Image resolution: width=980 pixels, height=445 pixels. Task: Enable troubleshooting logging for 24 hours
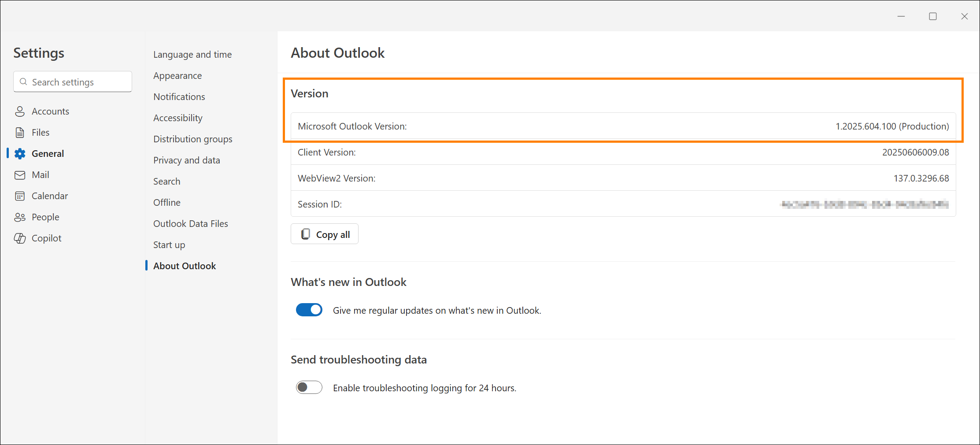point(309,388)
